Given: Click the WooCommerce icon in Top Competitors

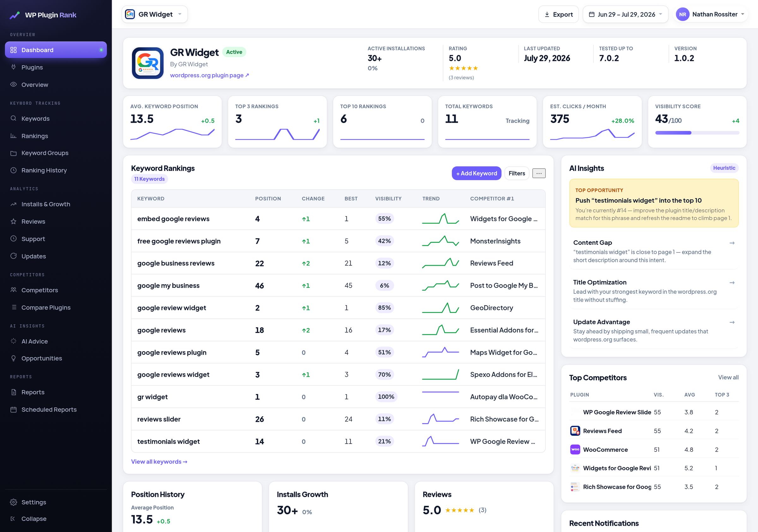Looking at the screenshot, I should [575, 450].
